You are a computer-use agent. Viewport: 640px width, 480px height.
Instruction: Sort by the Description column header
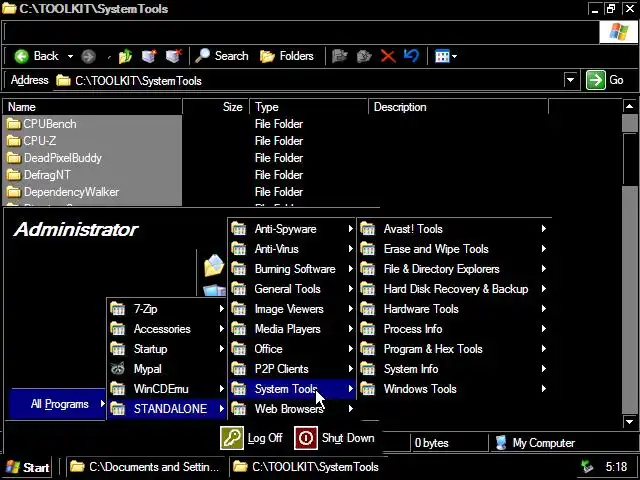458,107
